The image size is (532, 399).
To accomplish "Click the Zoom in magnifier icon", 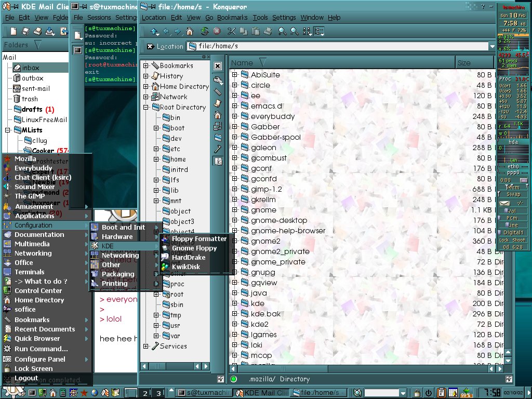I will (282, 32).
